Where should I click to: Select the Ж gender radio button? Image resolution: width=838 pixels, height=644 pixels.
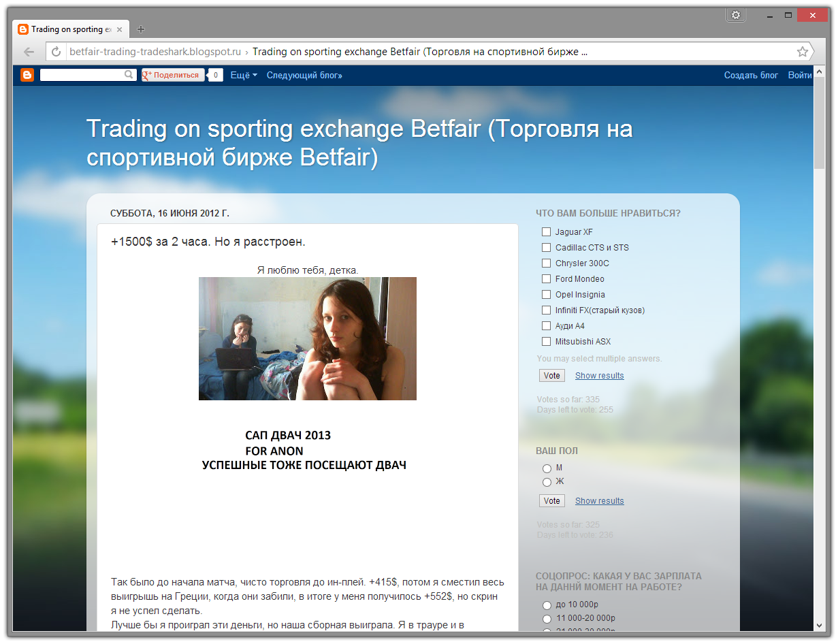point(547,482)
